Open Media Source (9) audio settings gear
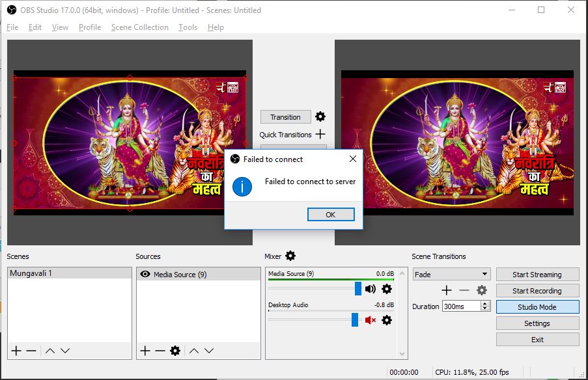The image size is (588, 380). [x=387, y=289]
